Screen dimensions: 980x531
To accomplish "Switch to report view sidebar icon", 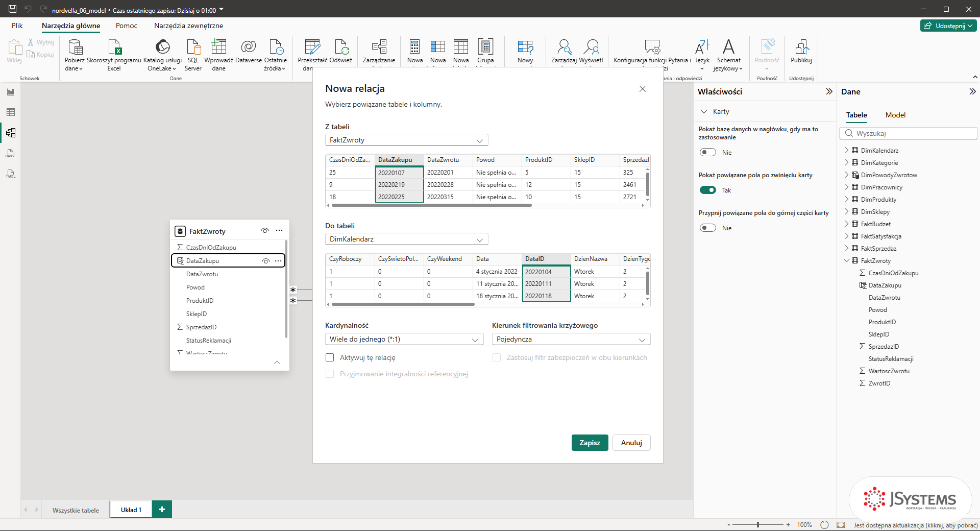I will click(11, 92).
